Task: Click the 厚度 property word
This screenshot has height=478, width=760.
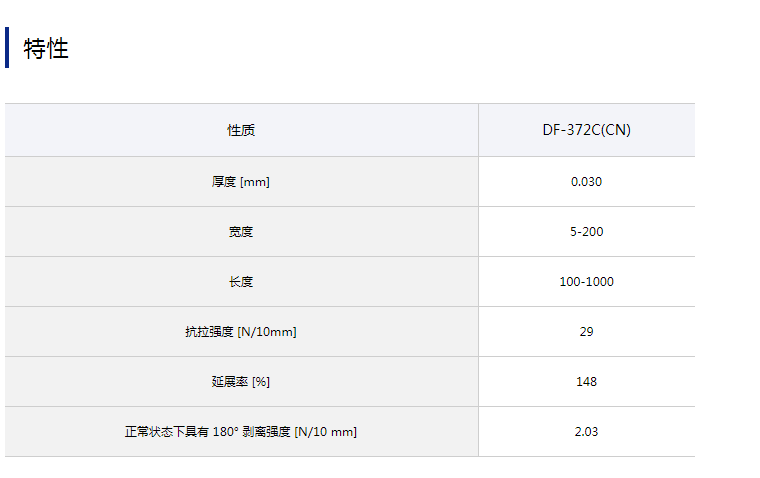Action: 223,182
